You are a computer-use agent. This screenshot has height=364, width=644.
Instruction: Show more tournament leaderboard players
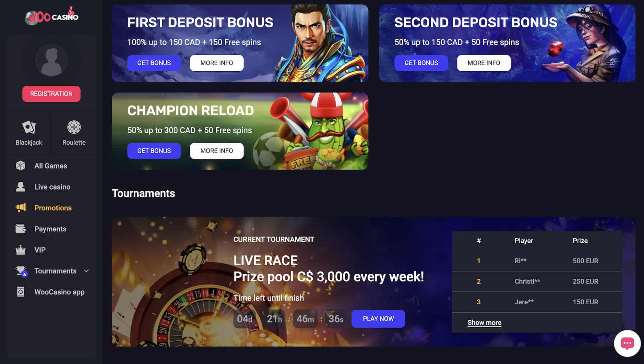click(x=484, y=323)
